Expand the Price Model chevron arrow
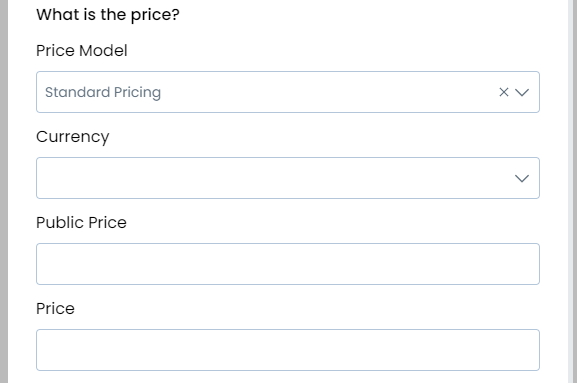The width and height of the screenshot is (577, 383). (x=522, y=92)
